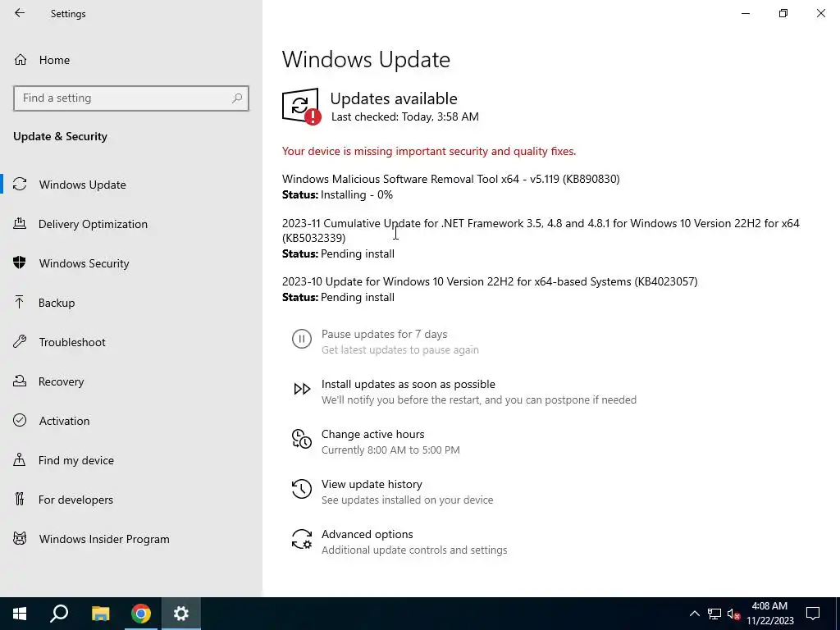Click the fast-forward icon for Install updates
The image size is (840, 630).
tap(302, 389)
